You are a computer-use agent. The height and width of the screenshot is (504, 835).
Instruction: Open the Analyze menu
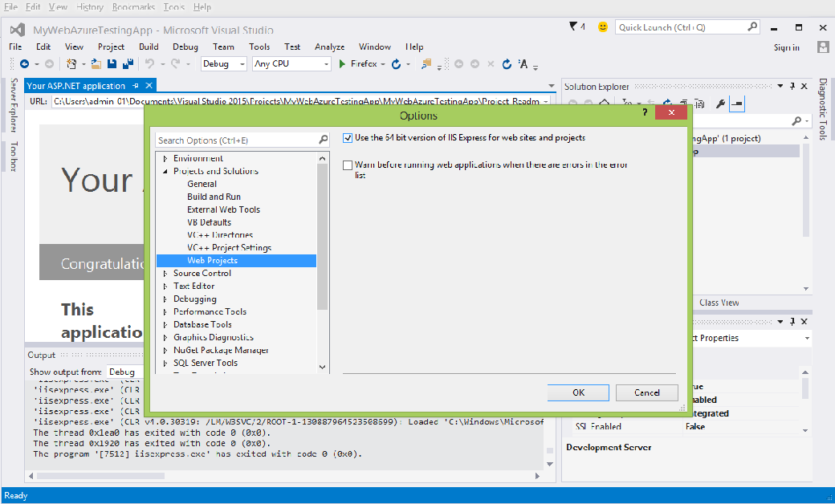[x=330, y=47]
